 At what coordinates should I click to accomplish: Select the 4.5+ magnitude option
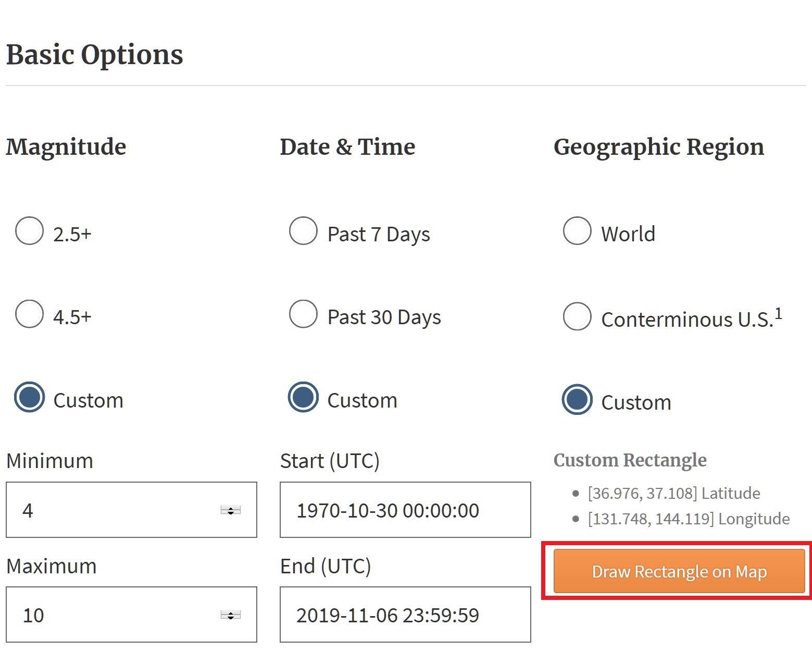tap(30, 314)
